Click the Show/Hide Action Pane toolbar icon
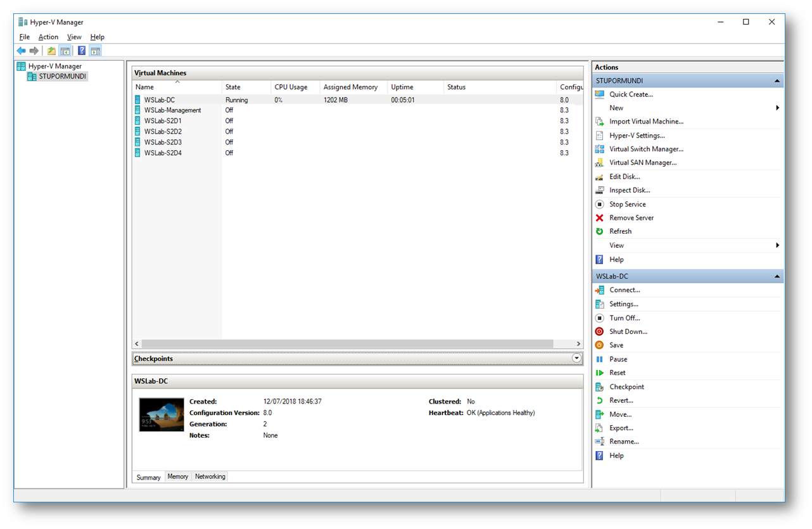 (x=95, y=51)
